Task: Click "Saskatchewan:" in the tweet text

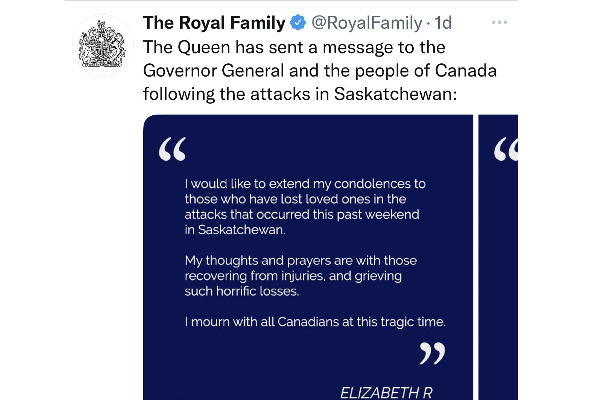Action: tap(395, 94)
